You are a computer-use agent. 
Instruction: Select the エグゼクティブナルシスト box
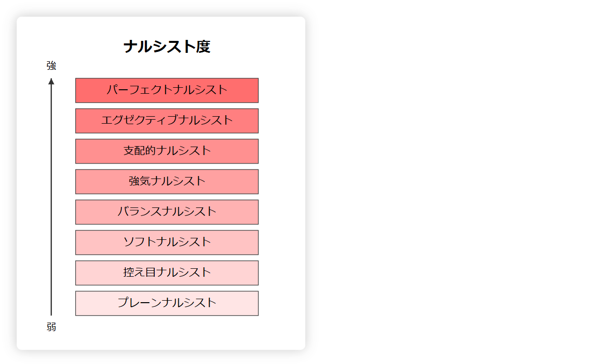tap(167, 121)
